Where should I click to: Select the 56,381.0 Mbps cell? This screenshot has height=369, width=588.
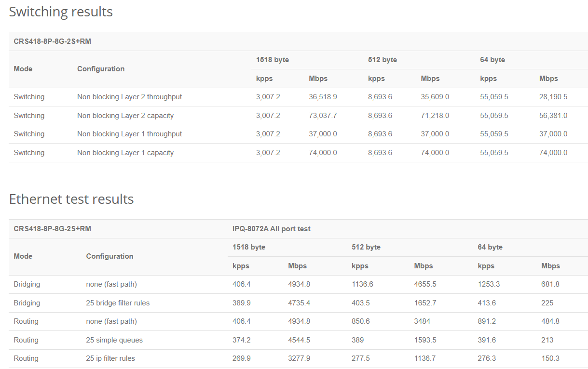(x=553, y=116)
